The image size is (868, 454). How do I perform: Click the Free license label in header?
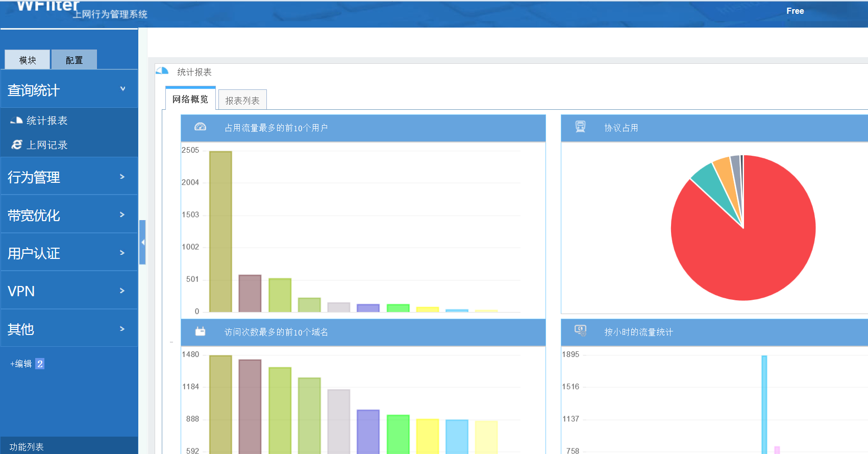[x=795, y=11]
